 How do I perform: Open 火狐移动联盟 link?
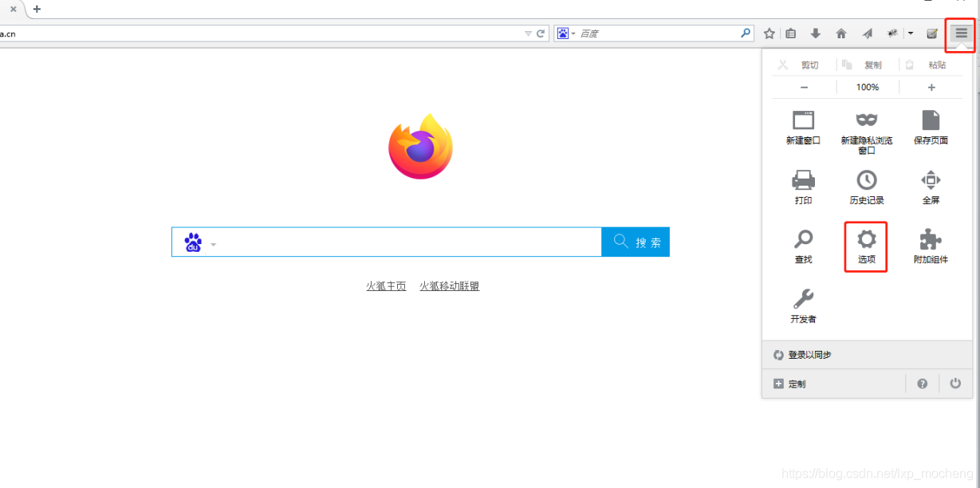pos(450,286)
